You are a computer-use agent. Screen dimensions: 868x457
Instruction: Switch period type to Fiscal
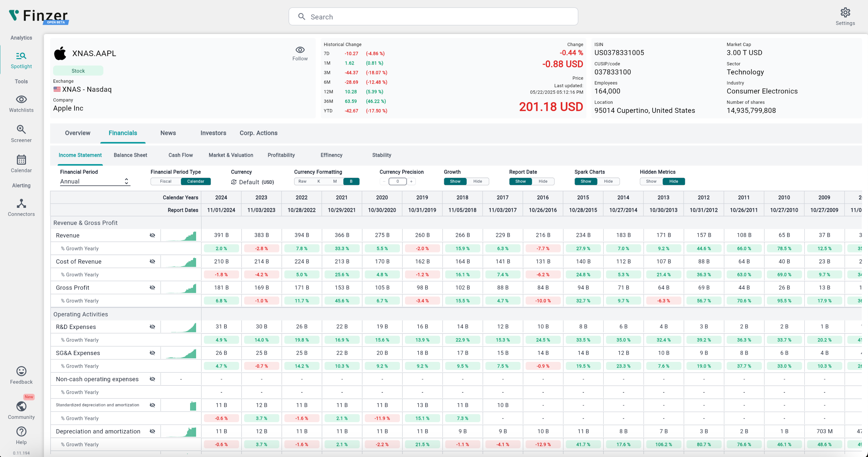(166, 181)
